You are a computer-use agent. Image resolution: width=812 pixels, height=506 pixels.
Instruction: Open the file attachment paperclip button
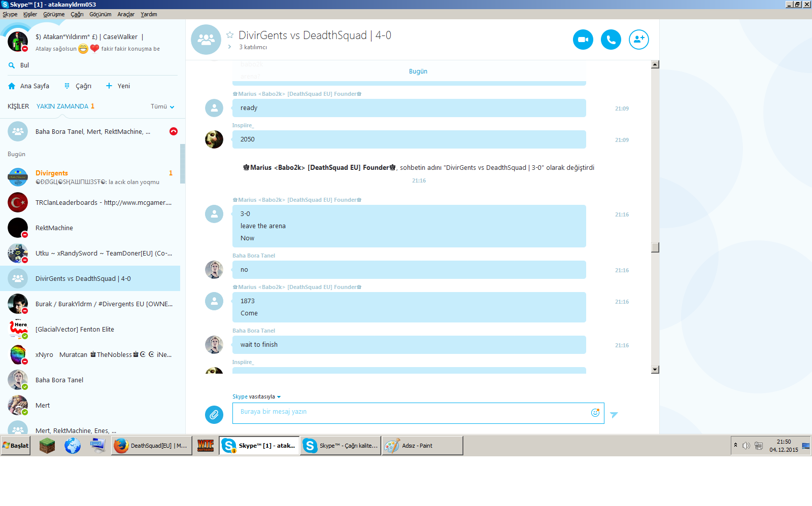click(x=214, y=415)
